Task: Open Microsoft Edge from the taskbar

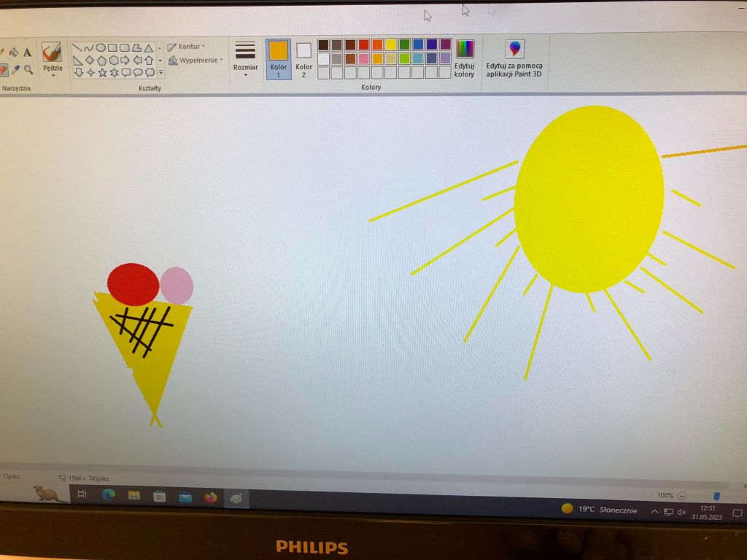Action: tap(108, 495)
